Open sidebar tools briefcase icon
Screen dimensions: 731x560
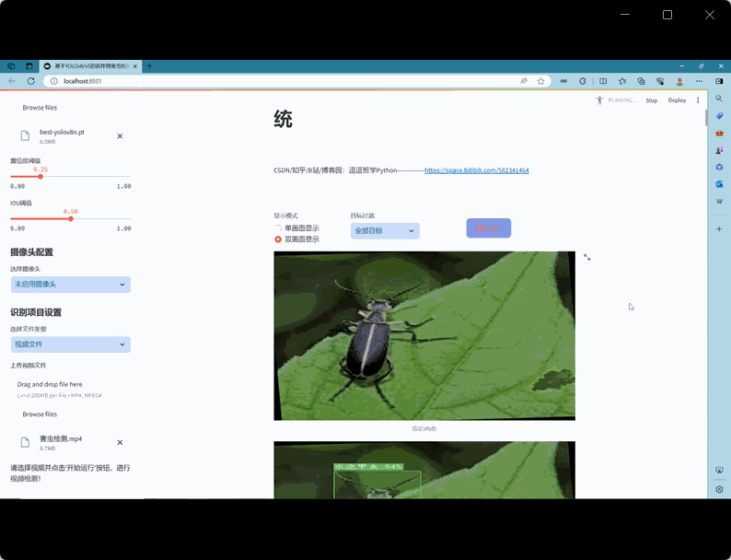coord(719,133)
